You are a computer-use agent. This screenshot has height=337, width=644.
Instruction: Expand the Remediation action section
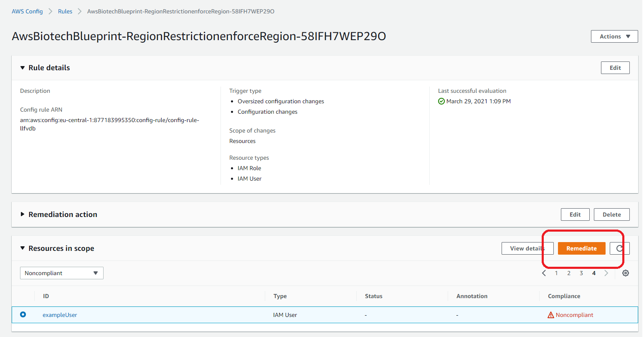click(x=23, y=214)
